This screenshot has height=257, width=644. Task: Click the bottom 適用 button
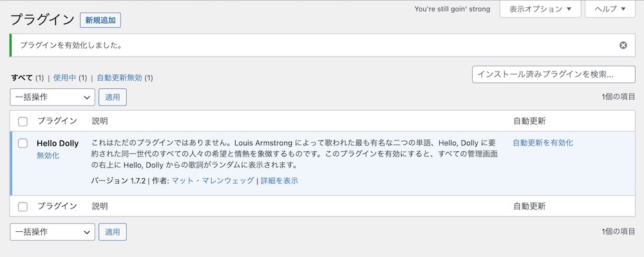tap(113, 232)
